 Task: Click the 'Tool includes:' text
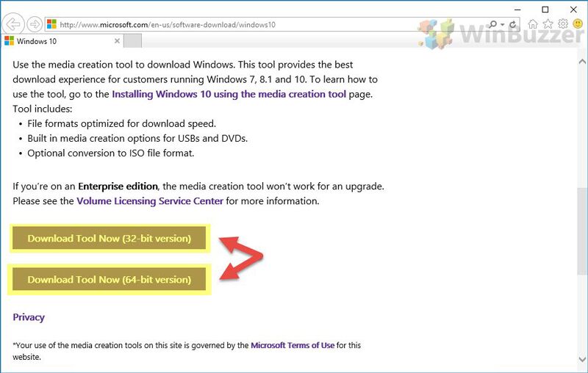(43, 109)
